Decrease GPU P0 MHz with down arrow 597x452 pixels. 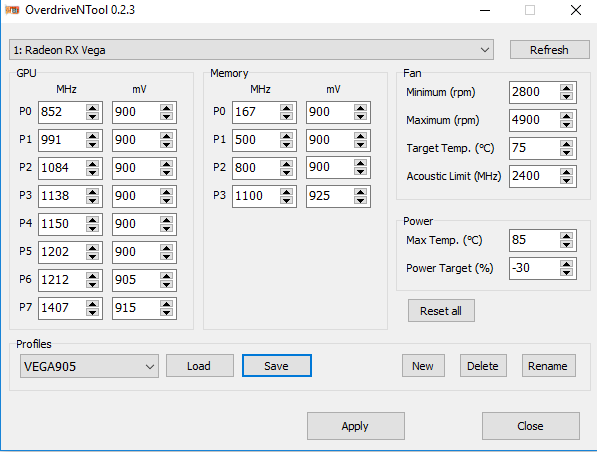point(92,117)
